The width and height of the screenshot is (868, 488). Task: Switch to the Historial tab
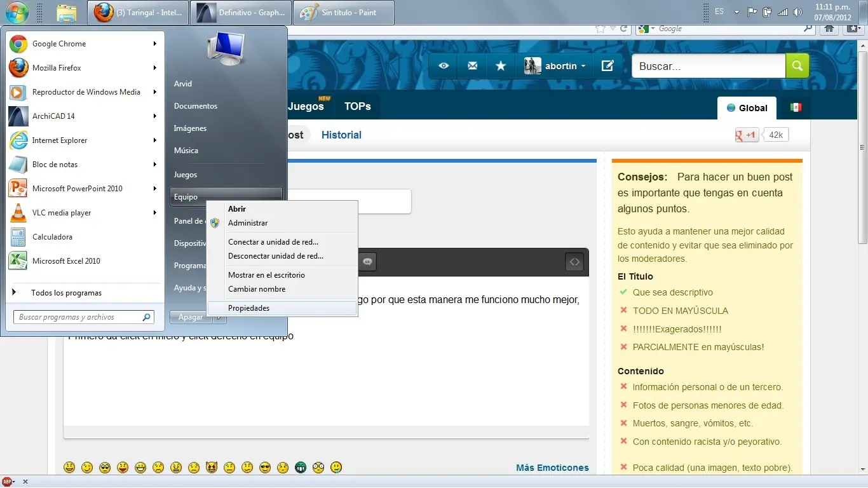click(x=341, y=135)
